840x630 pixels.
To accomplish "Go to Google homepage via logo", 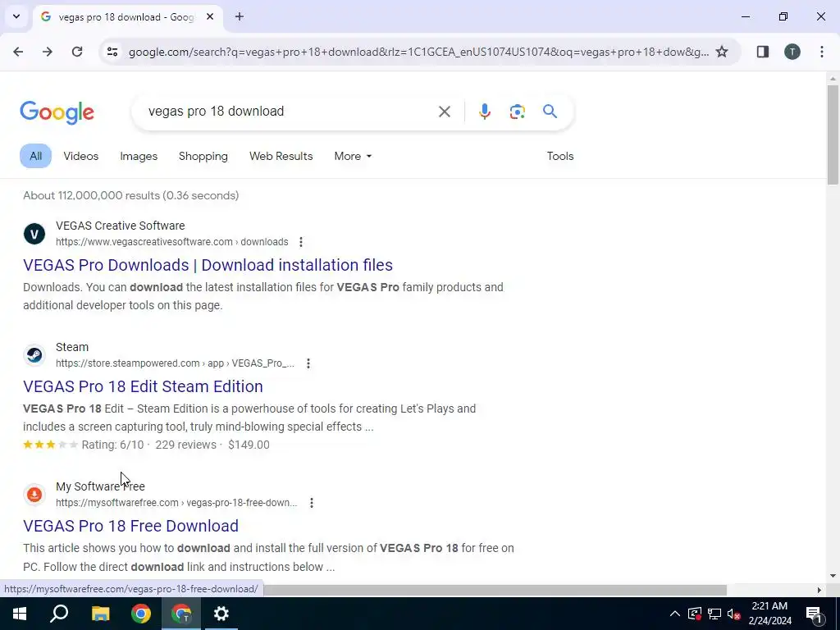I will point(57,112).
